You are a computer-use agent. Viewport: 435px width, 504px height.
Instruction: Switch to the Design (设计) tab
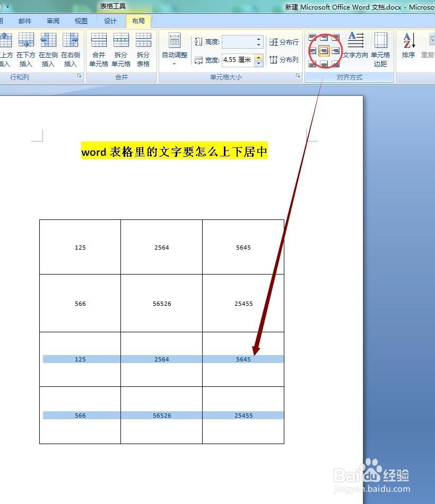(110, 21)
